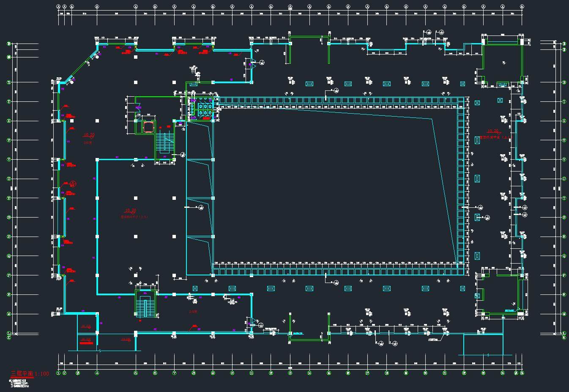The height and width of the screenshot is (392, 569).
Task: Select the 10.20 elevation mark on the right side
Action: point(493,131)
